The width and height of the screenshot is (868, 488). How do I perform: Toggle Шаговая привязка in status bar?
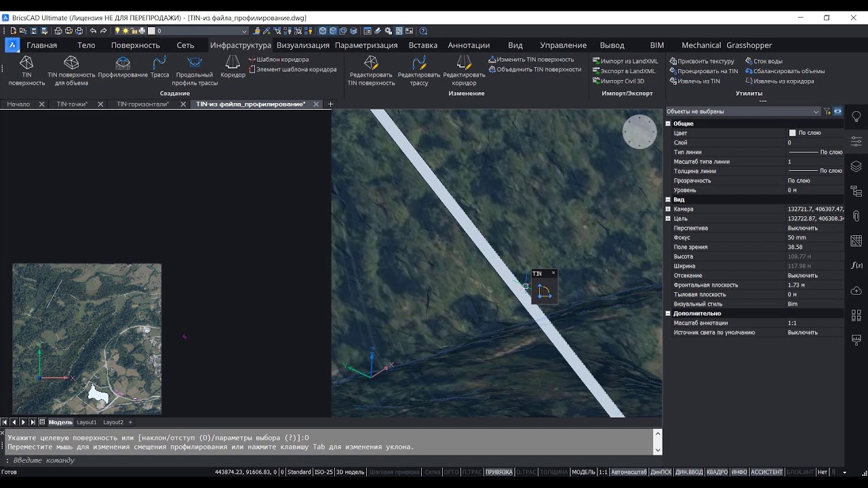pyautogui.click(x=394, y=472)
